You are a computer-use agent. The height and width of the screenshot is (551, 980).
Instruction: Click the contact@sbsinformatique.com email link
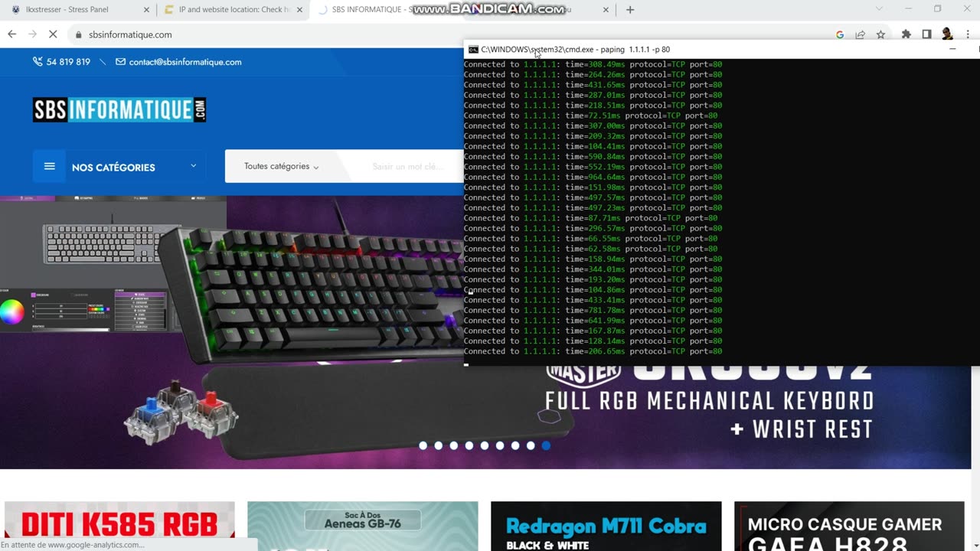pyautogui.click(x=185, y=62)
